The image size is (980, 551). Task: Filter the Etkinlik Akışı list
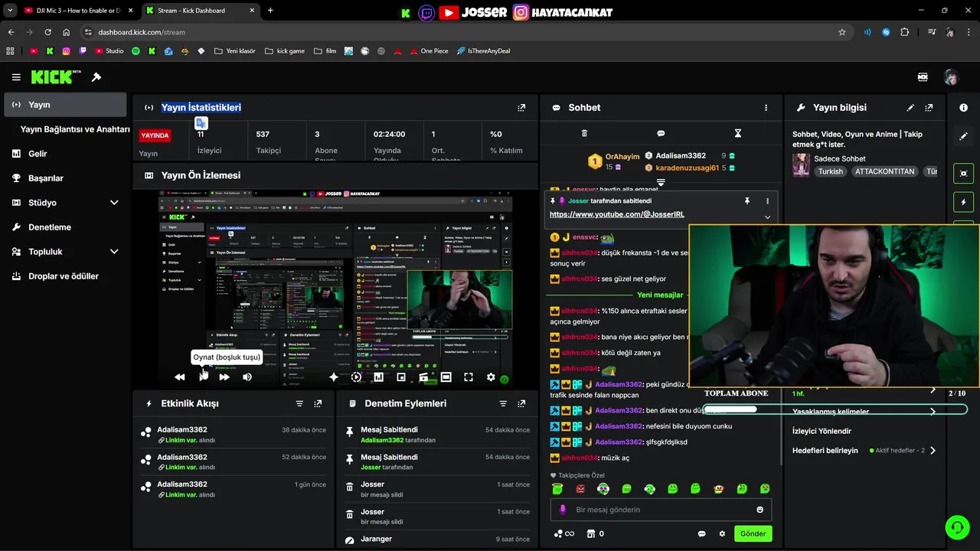pos(299,403)
